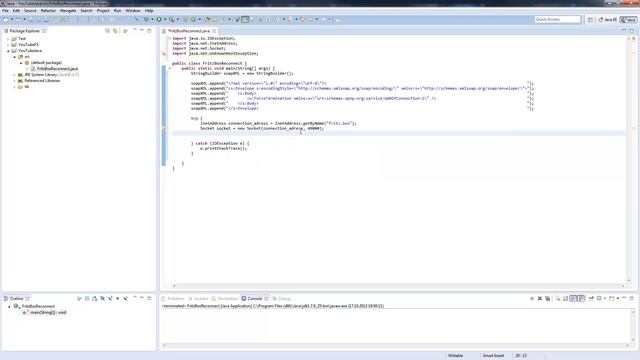Click Remove Launch (X) in Console toolbar
This screenshot has width=640, height=360.
[x=540, y=298]
